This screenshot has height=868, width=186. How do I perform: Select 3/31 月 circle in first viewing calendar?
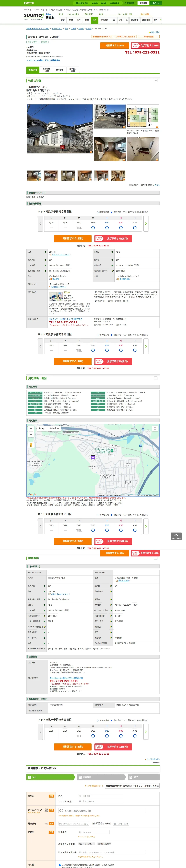(135, 228)
